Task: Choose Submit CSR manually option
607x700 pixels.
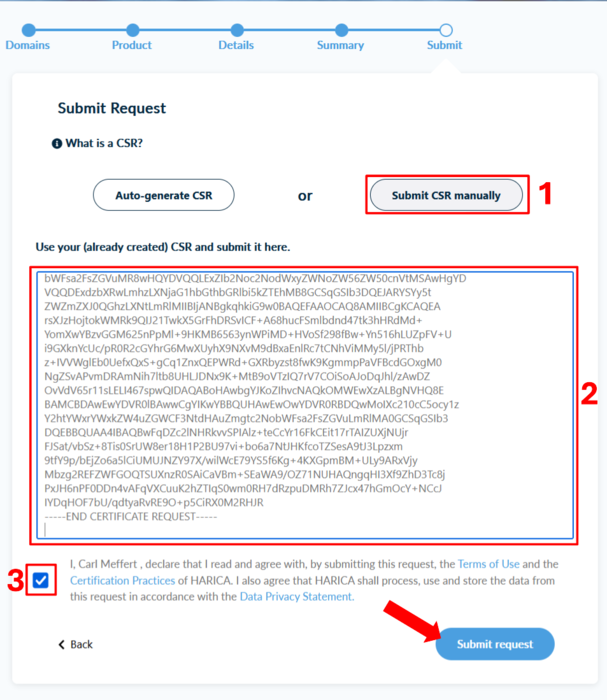Action: pos(446,195)
